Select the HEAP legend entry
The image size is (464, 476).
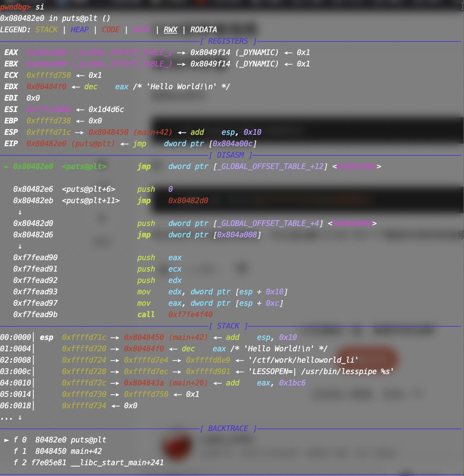[x=79, y=29]
